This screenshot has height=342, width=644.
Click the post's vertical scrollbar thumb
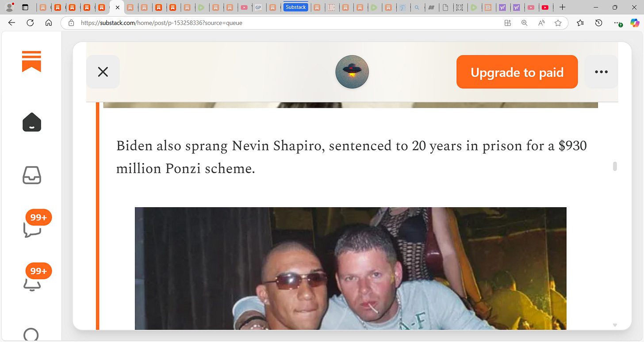point(614,166)
